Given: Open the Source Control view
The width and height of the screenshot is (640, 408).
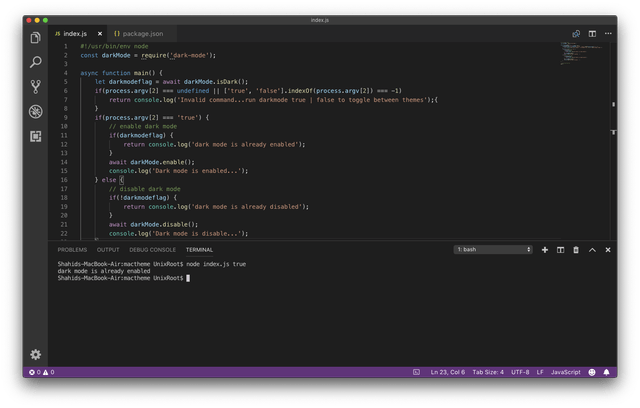Looking at the screenshot, I should [x=36, y=87].
